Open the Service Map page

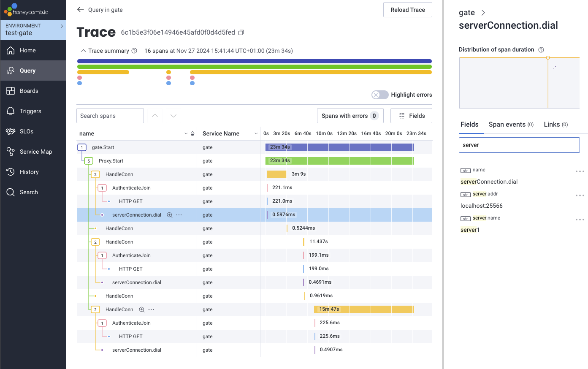click(x=36, y=152)
